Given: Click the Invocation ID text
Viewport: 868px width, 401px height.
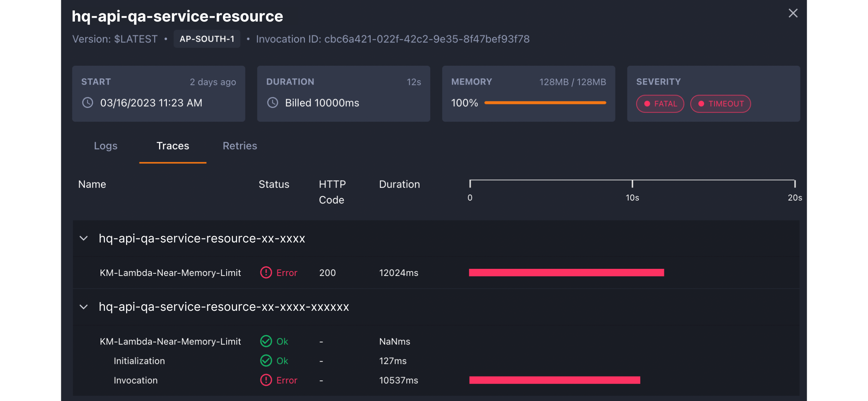Looking at the screenshot, I should pos(393,39).
